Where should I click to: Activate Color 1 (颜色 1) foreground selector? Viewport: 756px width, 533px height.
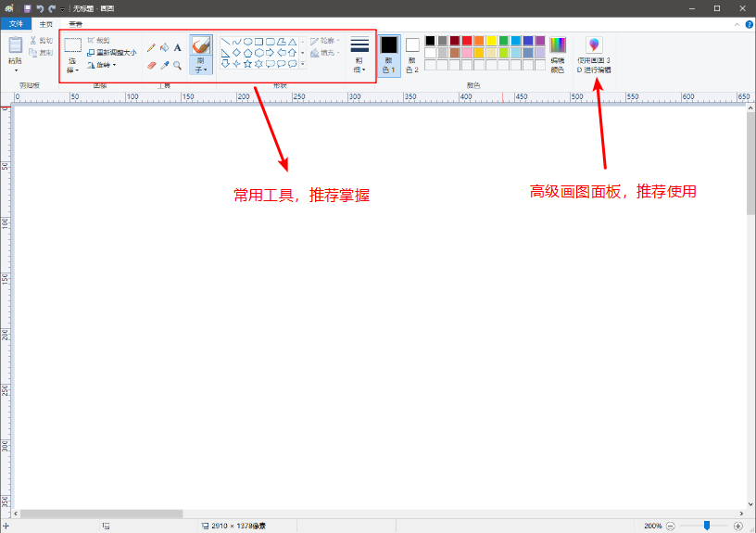tap(388, 56)
